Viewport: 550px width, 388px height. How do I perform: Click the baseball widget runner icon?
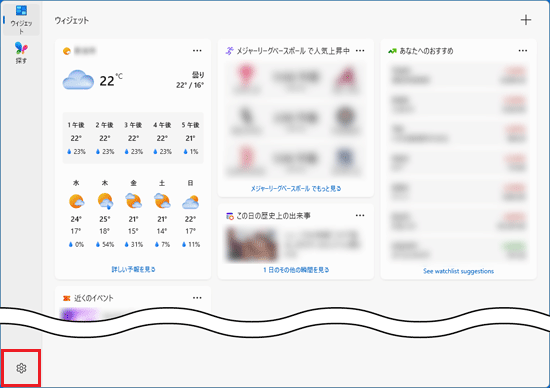229,51
